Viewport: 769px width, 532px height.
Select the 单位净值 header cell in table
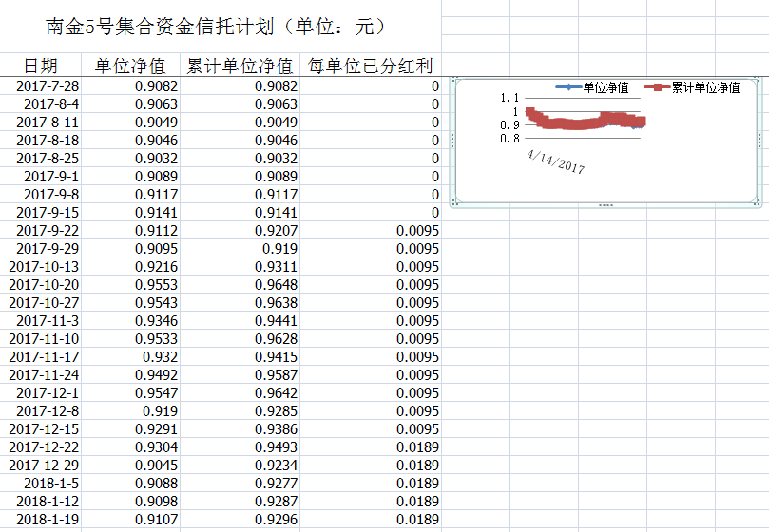pos(130,66)
